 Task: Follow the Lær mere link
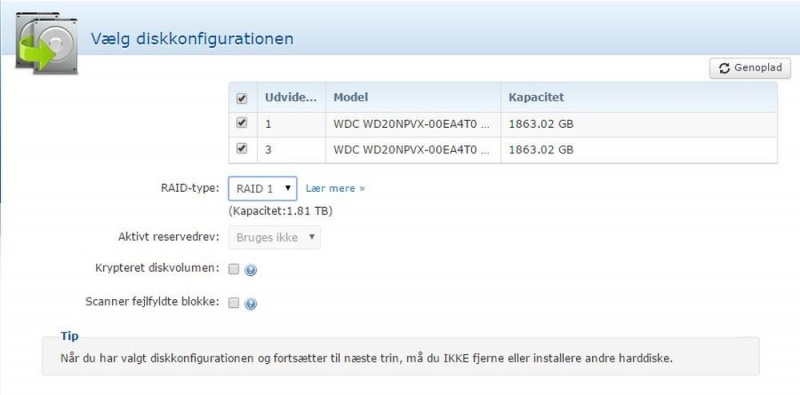(335, 188)
